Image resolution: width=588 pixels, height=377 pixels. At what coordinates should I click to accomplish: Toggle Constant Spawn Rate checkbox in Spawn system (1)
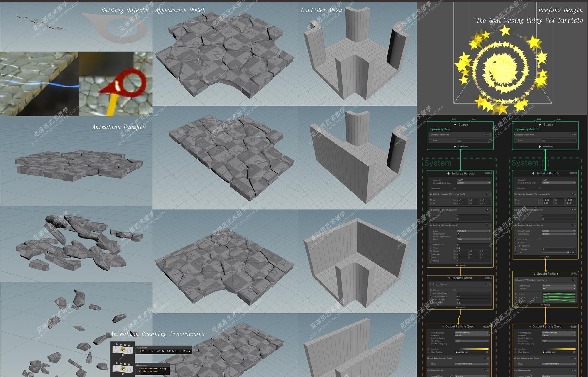point(572,134)
